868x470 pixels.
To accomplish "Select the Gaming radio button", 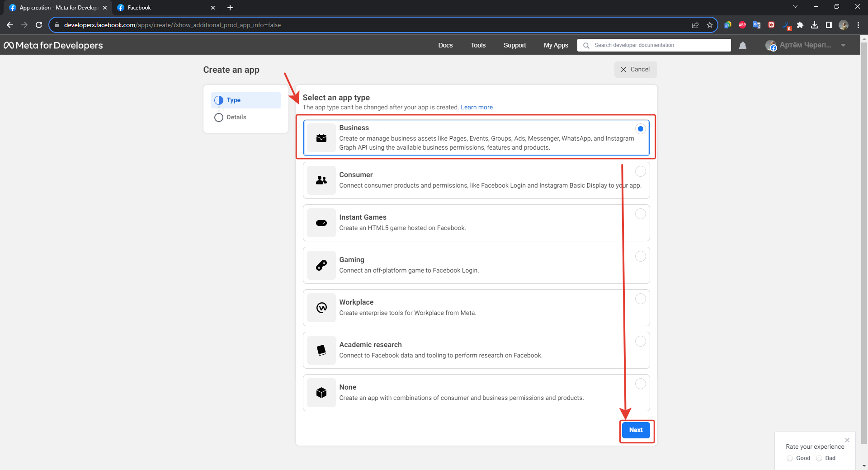I will [x=640, y=256].
